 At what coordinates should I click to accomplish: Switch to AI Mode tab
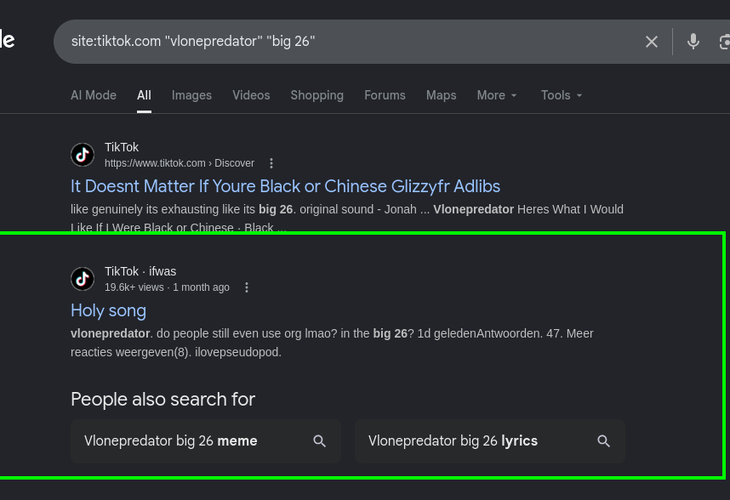click(93, 95)
